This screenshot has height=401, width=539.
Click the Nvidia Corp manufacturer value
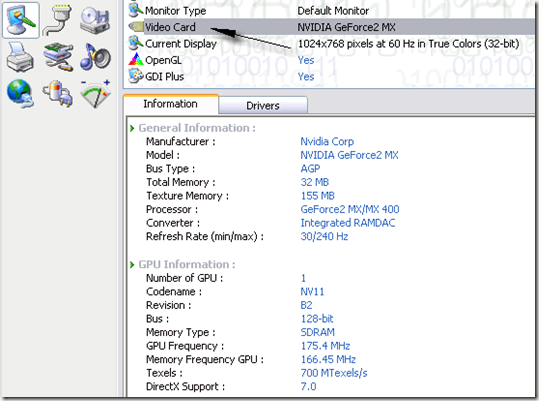(x=327, y=141)
